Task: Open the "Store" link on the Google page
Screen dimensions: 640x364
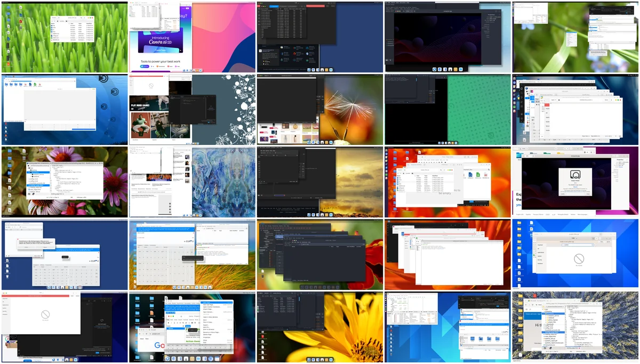Action: click(x=147, y=339)
